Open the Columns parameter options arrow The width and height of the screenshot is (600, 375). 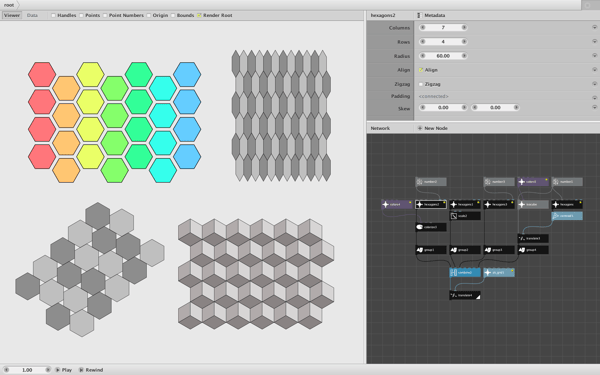594,27
